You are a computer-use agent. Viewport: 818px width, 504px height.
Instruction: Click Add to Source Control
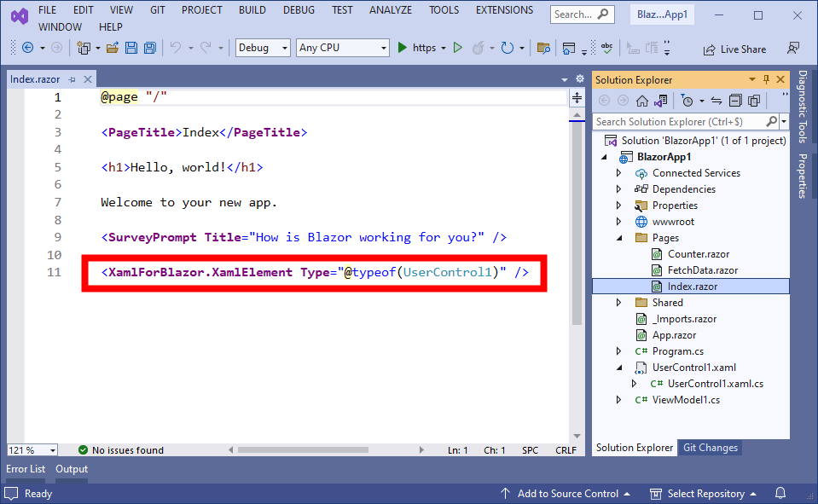pos(566,493)
